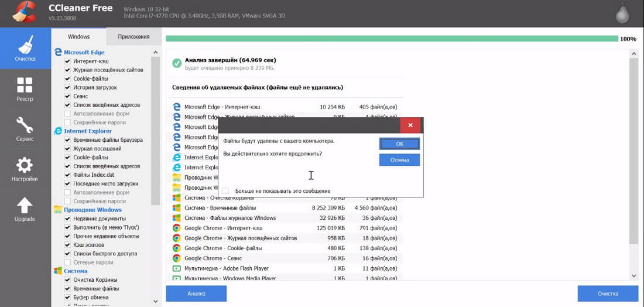The height and width of the screenshot is (307, 644).
Task: Click Chrome icon beside Сеанс result
Action: (177, 258)
